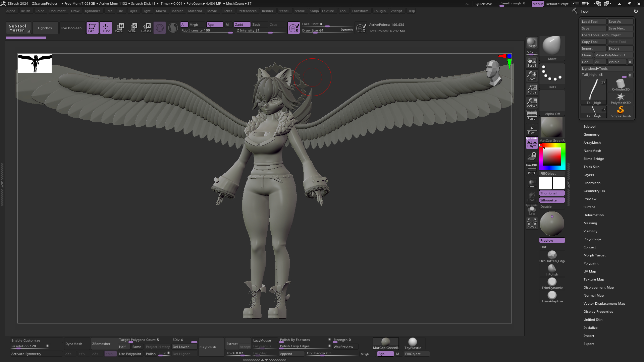Open the Preferences menu
644x362 pixels.
point(247,11)
